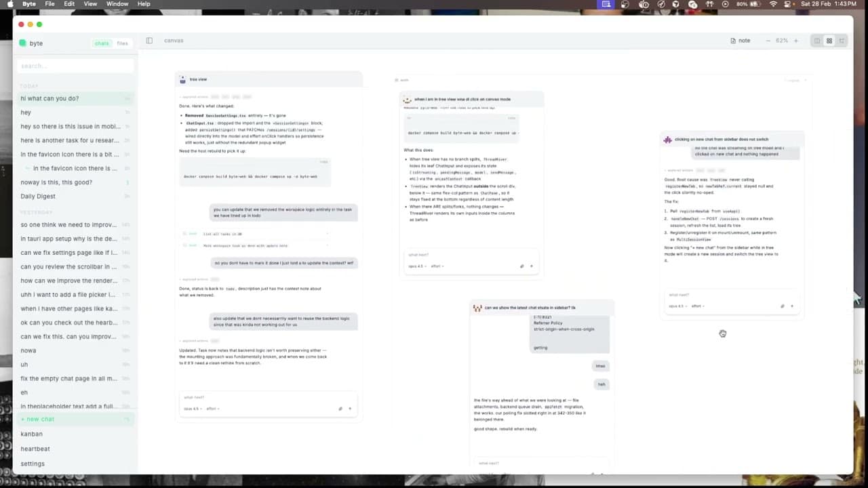The image size is (868, 488).
Task: Open the note document icon
Action: tap(733, 41)
